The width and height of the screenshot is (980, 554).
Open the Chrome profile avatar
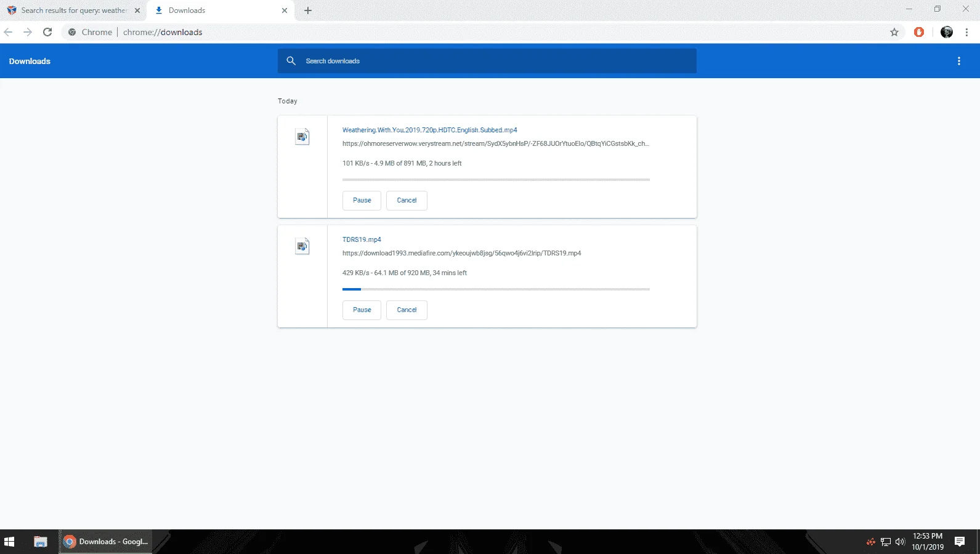[947, 32]
